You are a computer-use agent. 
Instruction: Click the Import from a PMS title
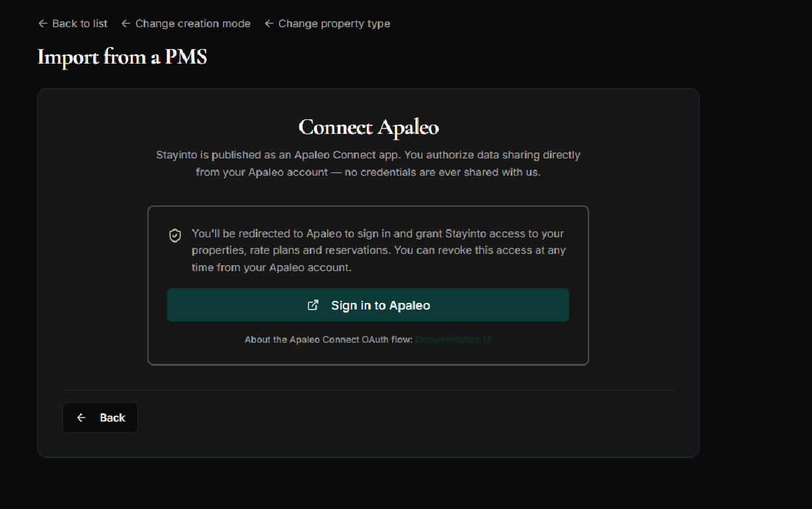tap(122, 57)
